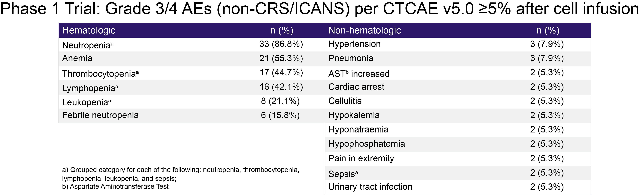Click the Hypertension row label
Viewport: 644px width, 195px height.
pos(354,44)
